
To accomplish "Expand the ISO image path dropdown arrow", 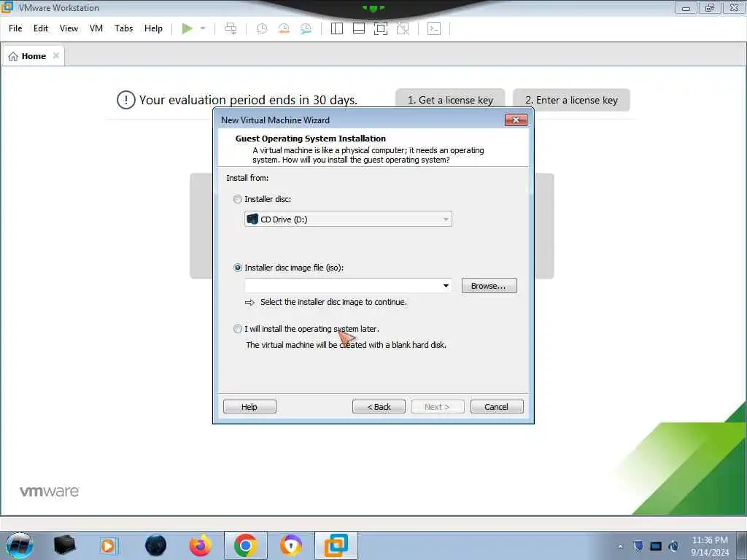I will pyautogui.click(x=446, y=286).
